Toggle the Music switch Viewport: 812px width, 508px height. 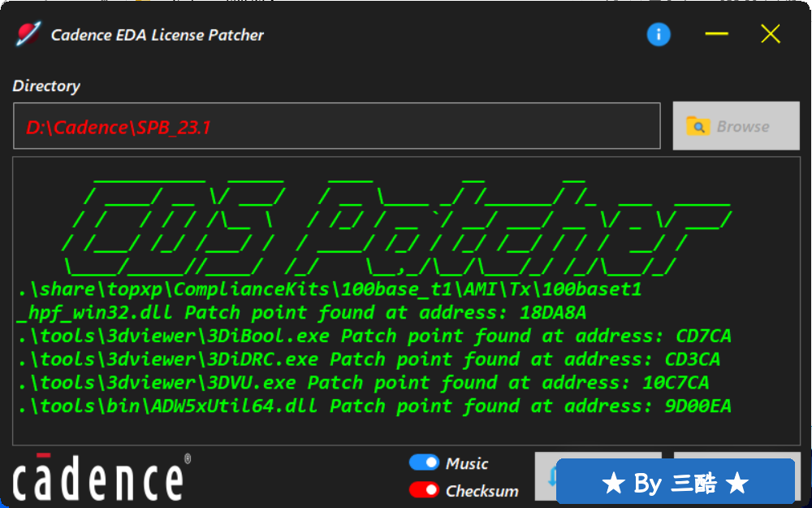click(x=424, y=462)
